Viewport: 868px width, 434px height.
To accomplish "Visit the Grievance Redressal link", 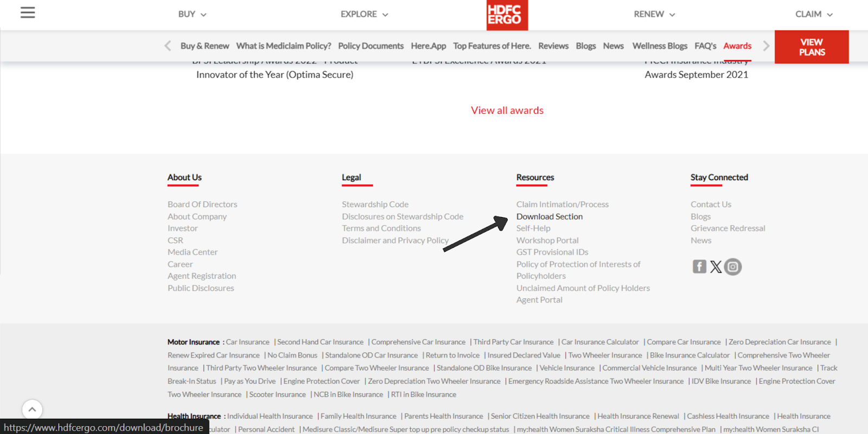I will [x=727, y=228].
